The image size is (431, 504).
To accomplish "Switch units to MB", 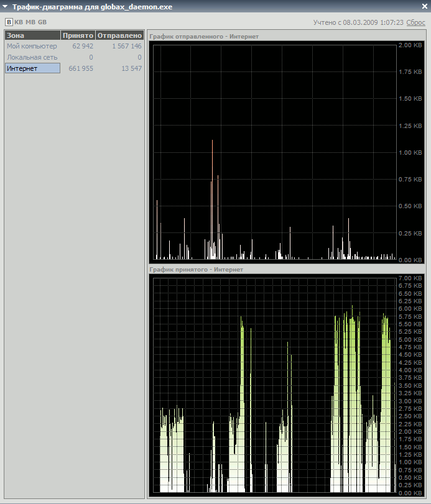I will click(30, 22).
